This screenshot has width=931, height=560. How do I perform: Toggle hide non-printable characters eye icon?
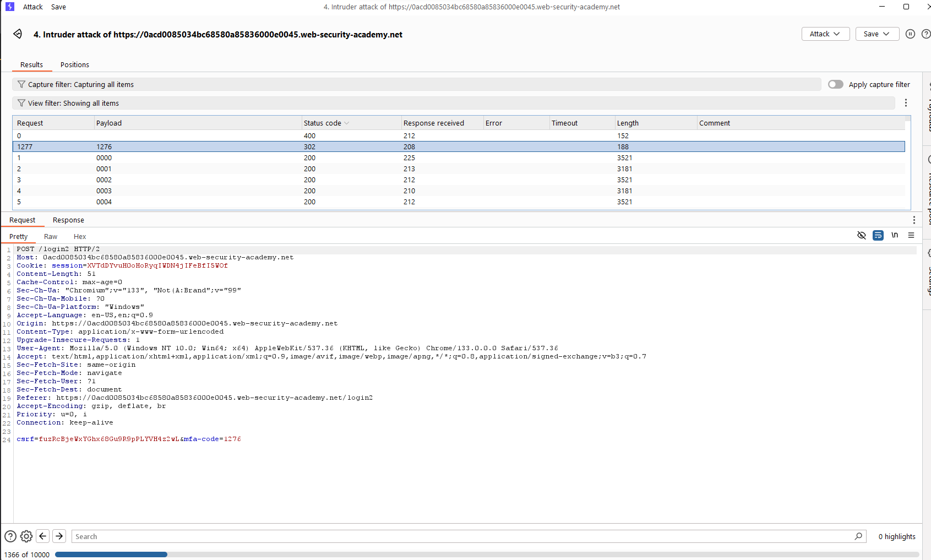tap(862, 235)
